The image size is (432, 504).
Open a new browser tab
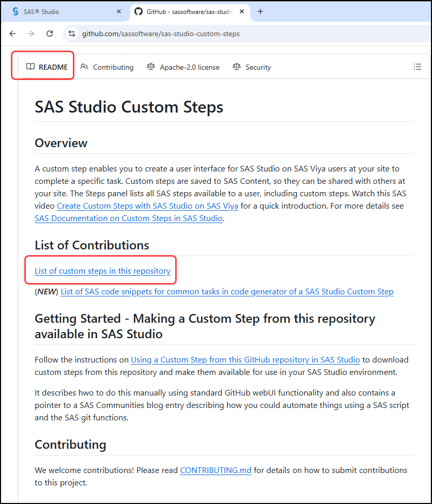(x=260, y=11)
